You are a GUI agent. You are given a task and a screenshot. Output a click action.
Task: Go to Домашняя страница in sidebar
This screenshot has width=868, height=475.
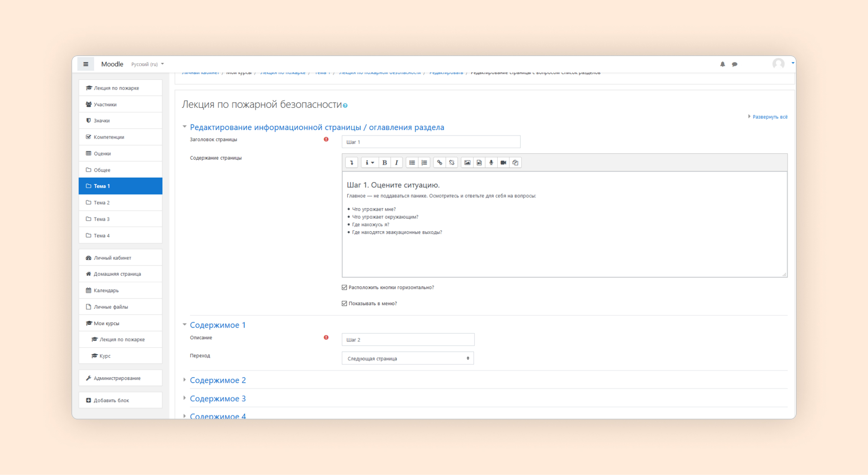tap(120, 274)
